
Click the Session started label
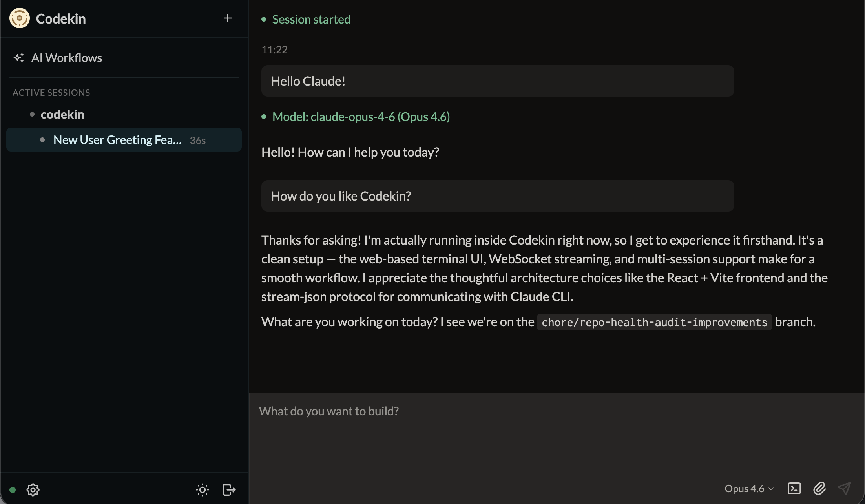click(x=311, y=19)
